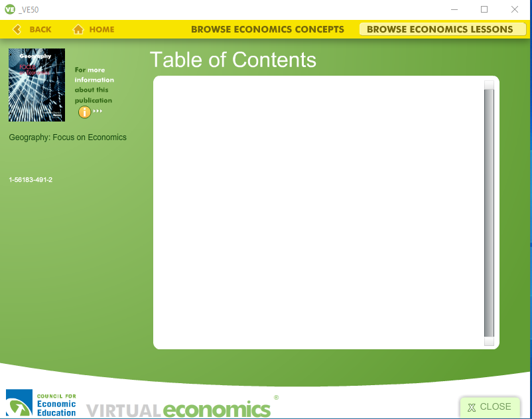Switch to Browse Economics Concepts tab

pyautogui.click(x=267, y=29)
